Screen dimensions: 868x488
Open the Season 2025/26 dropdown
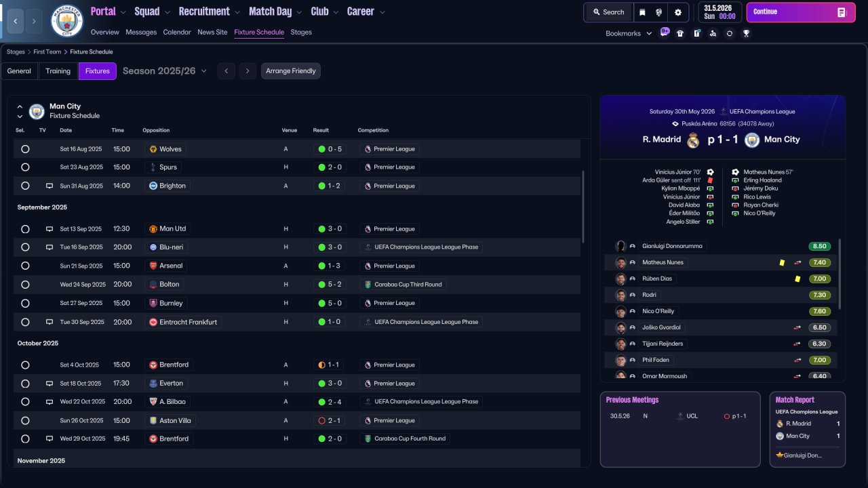[165, 70]
